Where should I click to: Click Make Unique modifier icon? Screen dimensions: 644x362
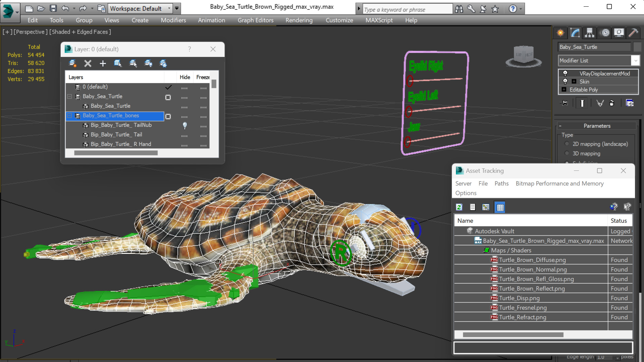pos(600,103)
